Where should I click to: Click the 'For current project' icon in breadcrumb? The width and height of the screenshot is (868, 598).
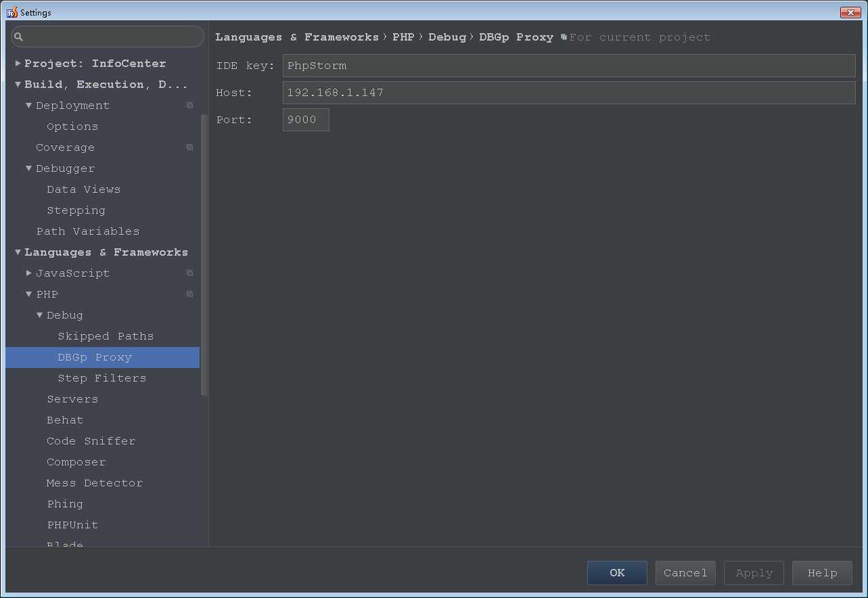564,37
